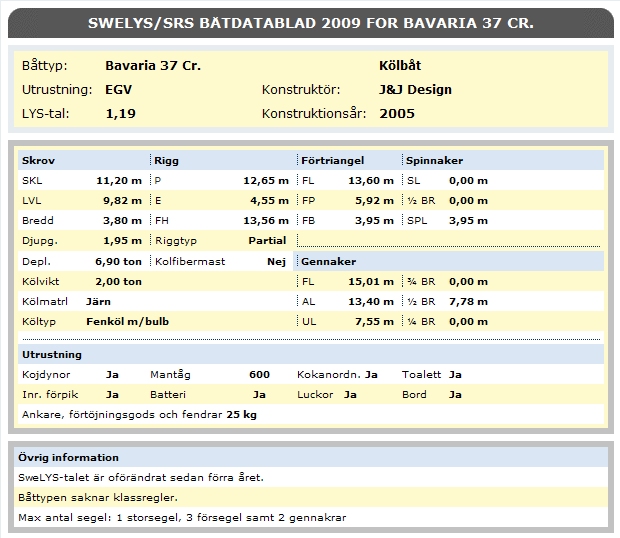Image resolution: width=620 pixels, height=538 pixels.
Task: Click the Kojdynor label
Action: point(46,375)
